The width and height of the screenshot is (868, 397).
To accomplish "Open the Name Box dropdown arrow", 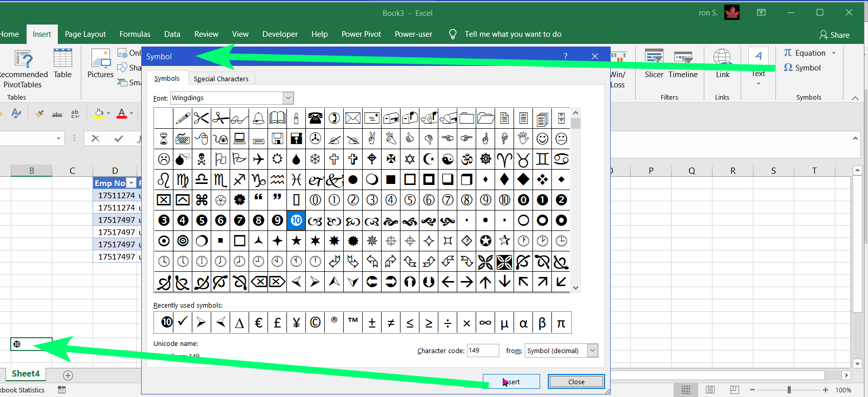I will tap(58, 138).
